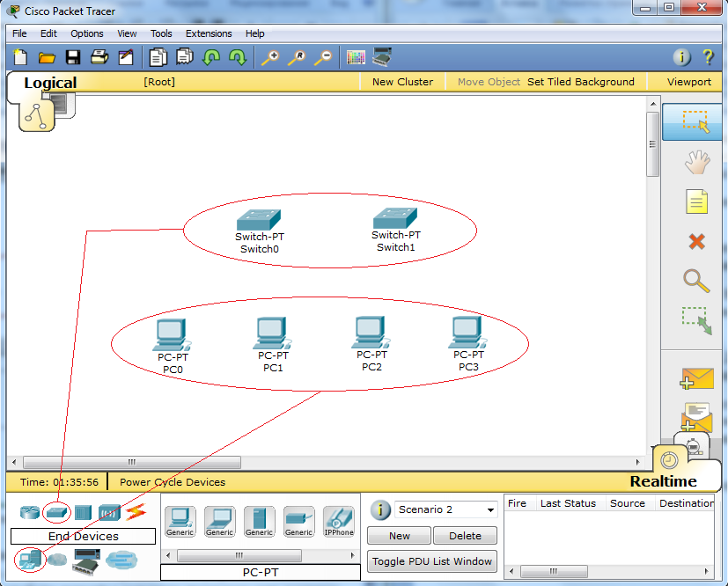
Task: Print using the printer toolbar icon
Action: pos(99,57)
